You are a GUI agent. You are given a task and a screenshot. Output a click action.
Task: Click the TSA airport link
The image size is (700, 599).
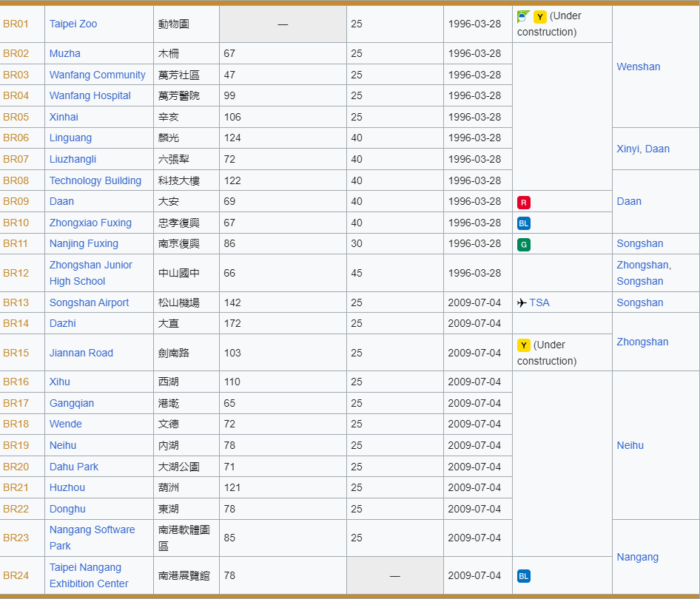(539, 302)
